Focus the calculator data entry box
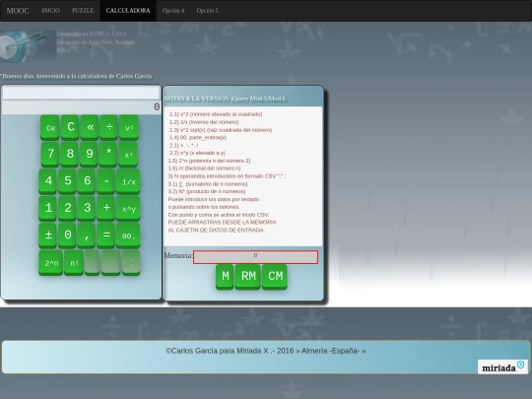The width and height of the screenshot is (532, 399). (x=81, y=93)
